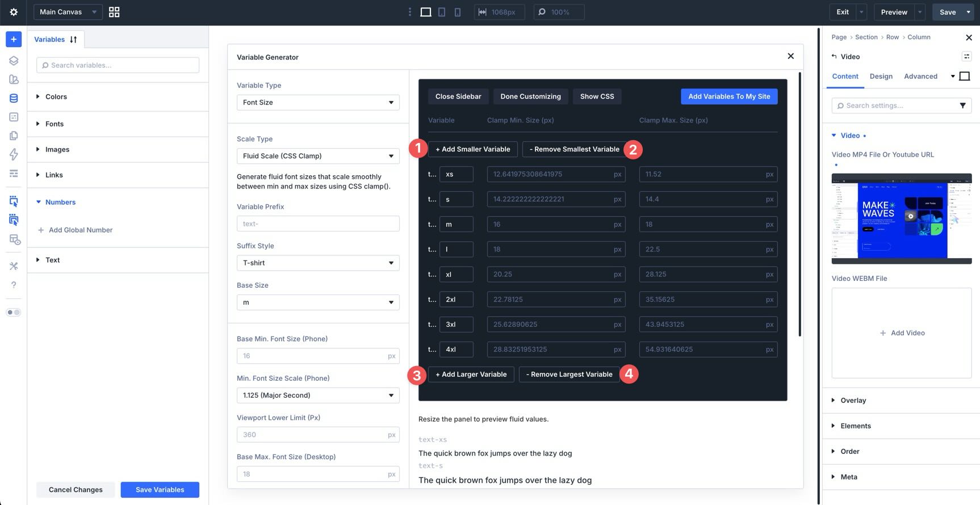980x505 pixels.
Task: Open the grid layout view icon
Action: click(x=114, y=12)
